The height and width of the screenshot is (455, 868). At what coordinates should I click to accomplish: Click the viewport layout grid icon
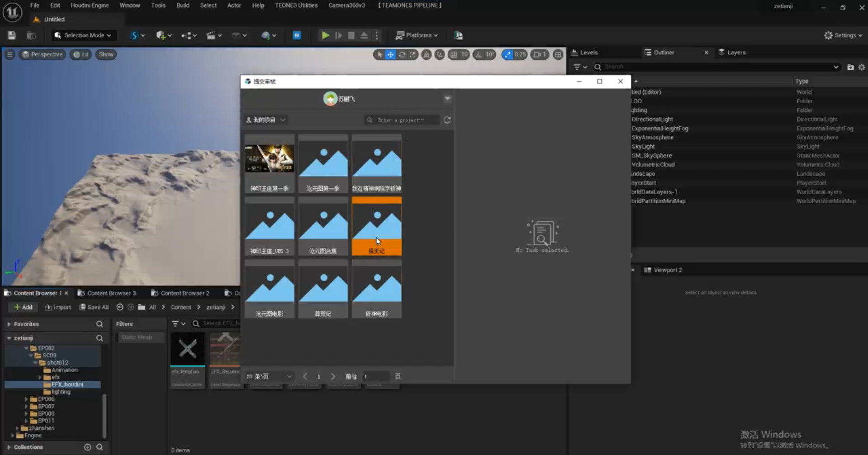click(558, 54)
